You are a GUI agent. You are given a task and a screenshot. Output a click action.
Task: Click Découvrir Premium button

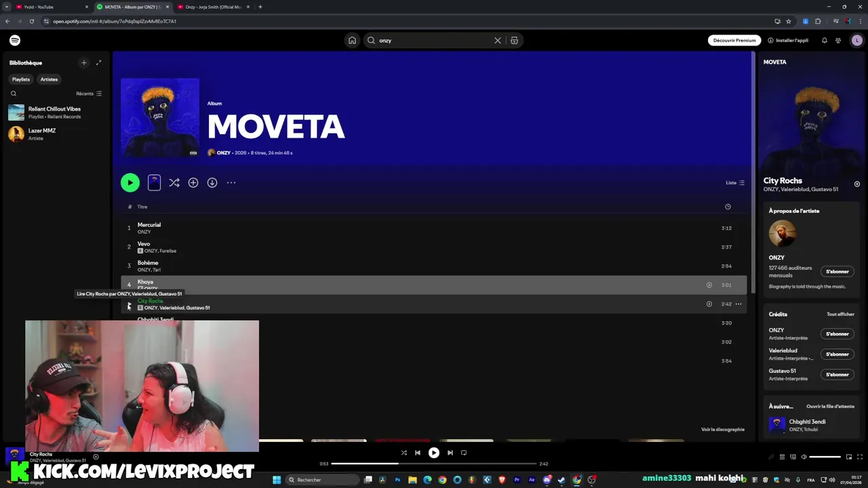coord(734,41)
